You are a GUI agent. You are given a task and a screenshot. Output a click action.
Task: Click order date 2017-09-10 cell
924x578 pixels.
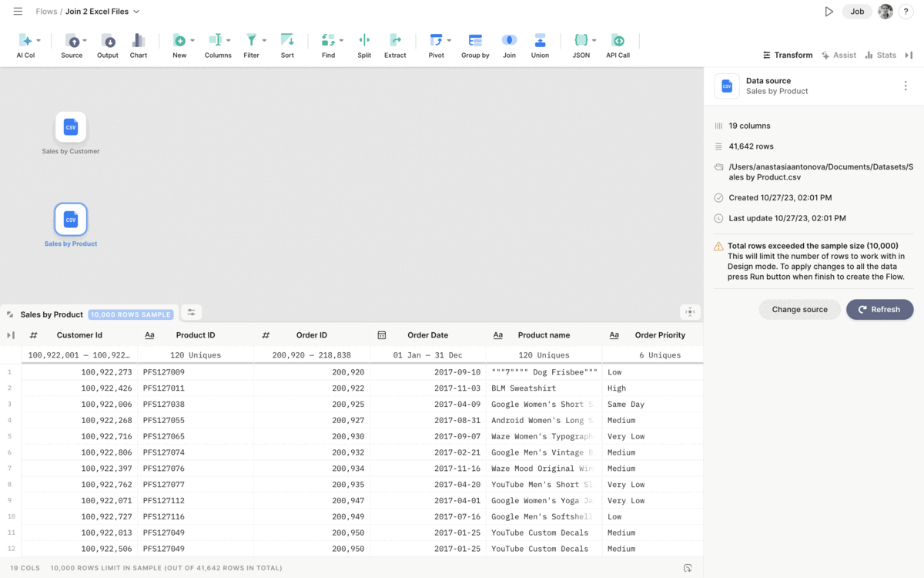[x=427, y=372]
